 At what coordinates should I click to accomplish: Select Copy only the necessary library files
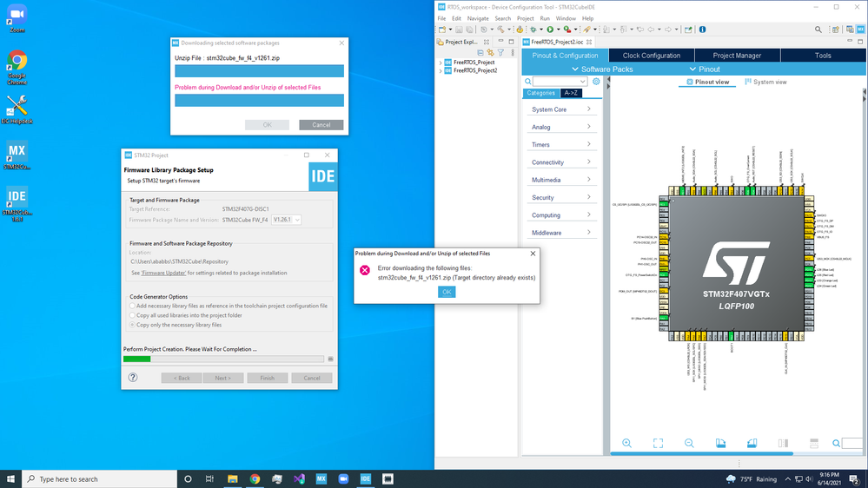coord(176,325)
